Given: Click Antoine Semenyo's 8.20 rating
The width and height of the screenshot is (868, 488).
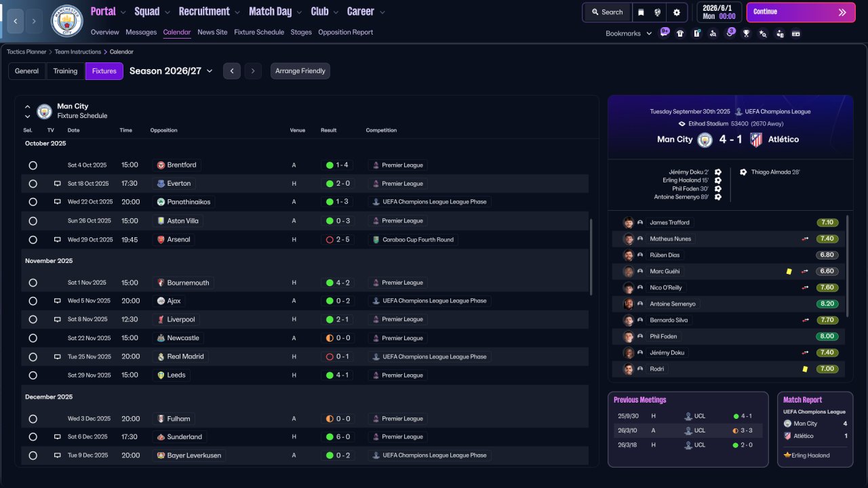Looking at the screenshot, I should point(827,304).
